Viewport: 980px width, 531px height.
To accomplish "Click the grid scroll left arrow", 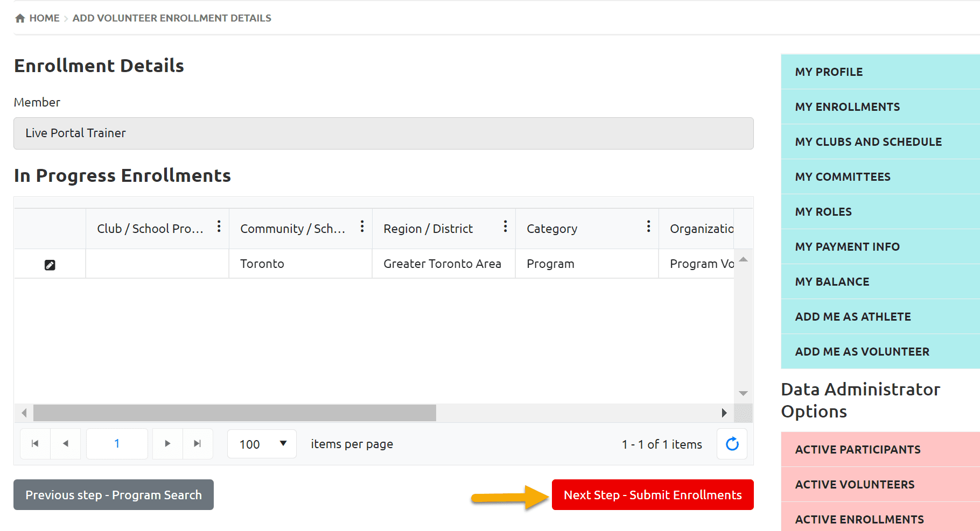I will 24,413.
